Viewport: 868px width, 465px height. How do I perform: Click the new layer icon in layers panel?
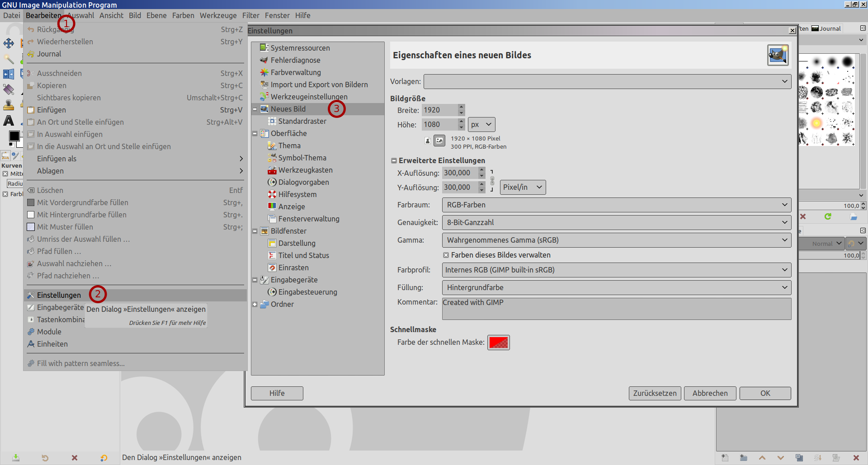(725, 458)
